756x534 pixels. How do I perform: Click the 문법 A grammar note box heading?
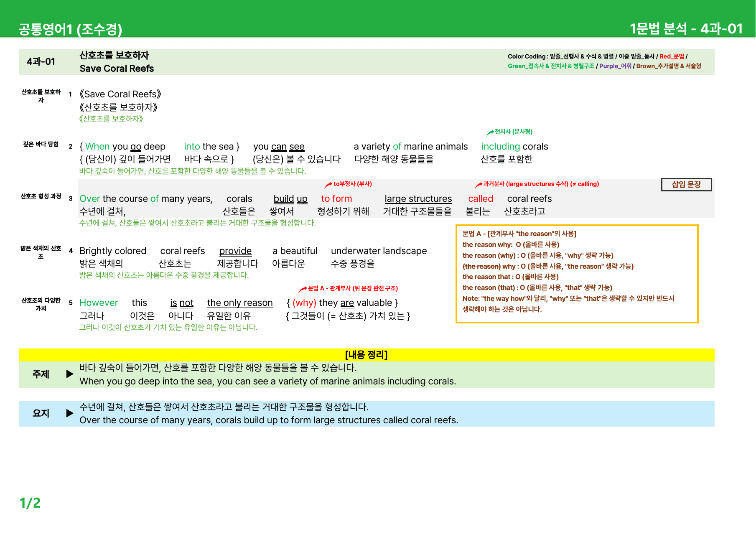pos(519,234)
